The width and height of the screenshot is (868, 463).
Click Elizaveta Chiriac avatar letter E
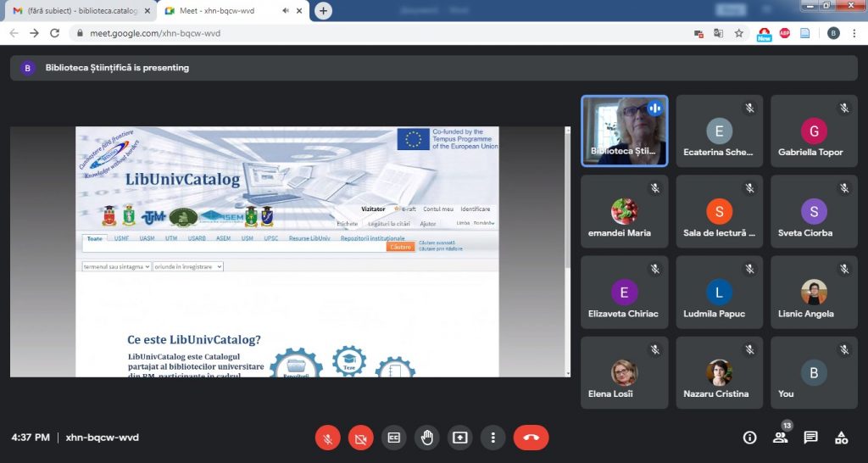625,293
